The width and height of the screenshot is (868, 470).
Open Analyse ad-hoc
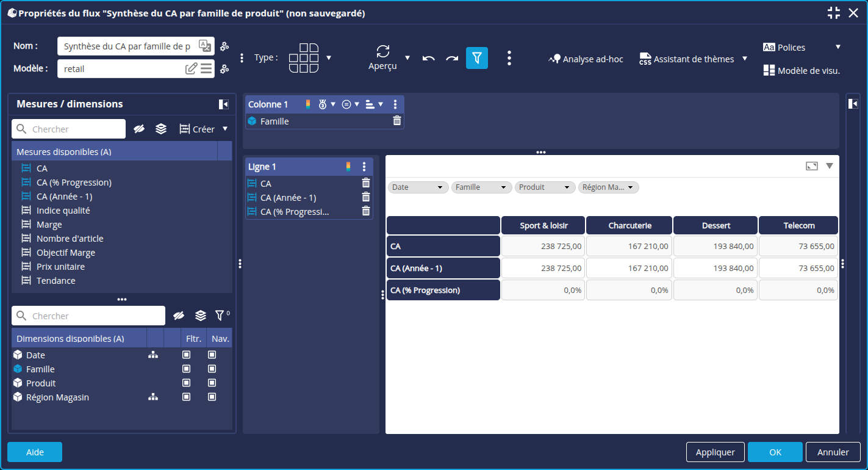tap(586, 59)
